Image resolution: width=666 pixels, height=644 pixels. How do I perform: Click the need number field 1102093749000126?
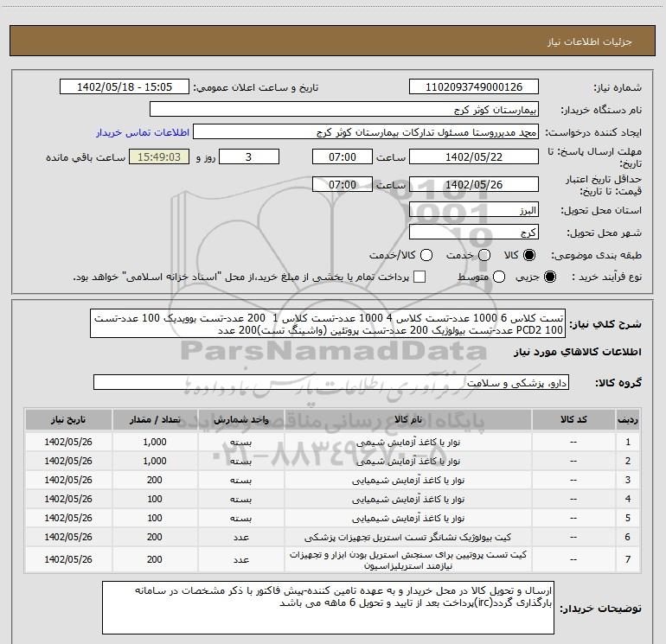(474, 87)
